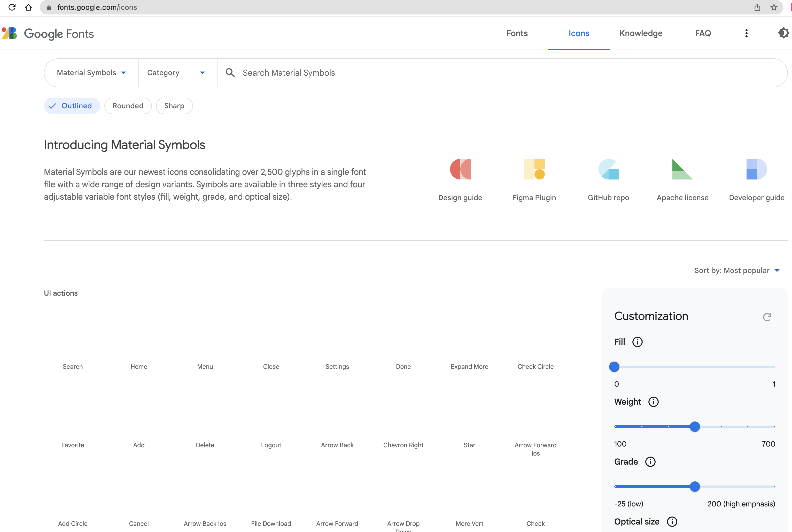Open the Material Symbols dropdown

coord(91,73)
